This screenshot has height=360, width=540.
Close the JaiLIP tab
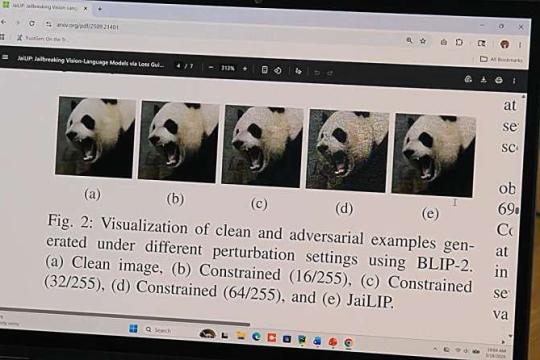tap(85, 8)
